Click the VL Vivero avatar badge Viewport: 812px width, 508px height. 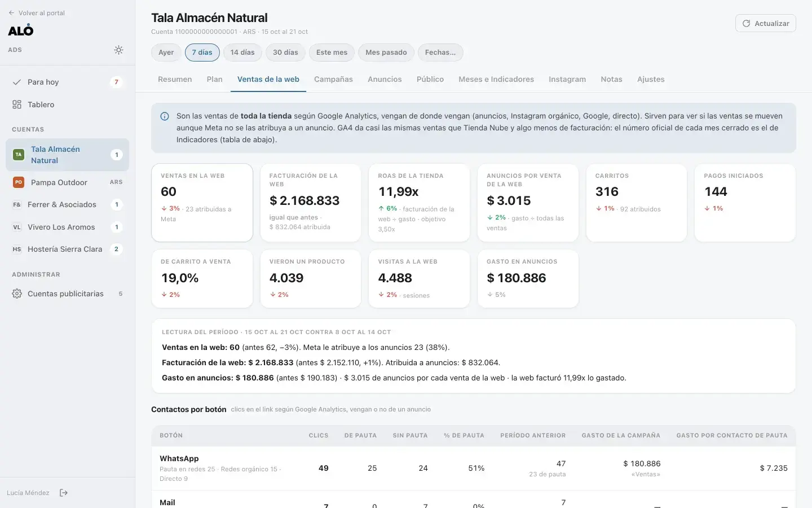pos(17,227)
